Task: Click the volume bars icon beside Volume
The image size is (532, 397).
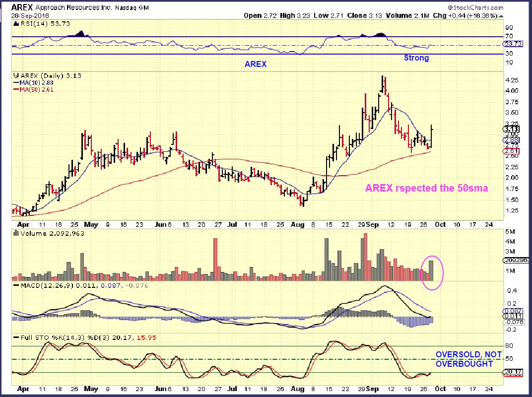Action: click(16, 233)
